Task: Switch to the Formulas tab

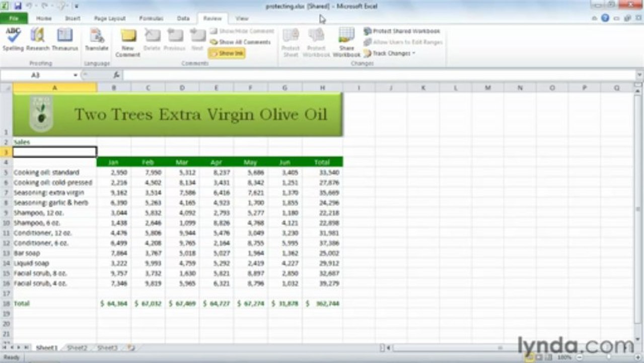Action: click(151, 18)
